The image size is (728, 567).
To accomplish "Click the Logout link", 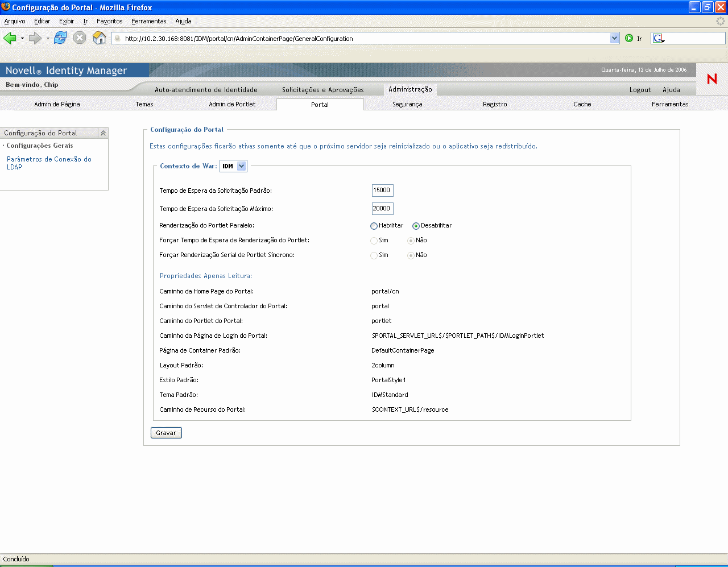I will point(640,90).
